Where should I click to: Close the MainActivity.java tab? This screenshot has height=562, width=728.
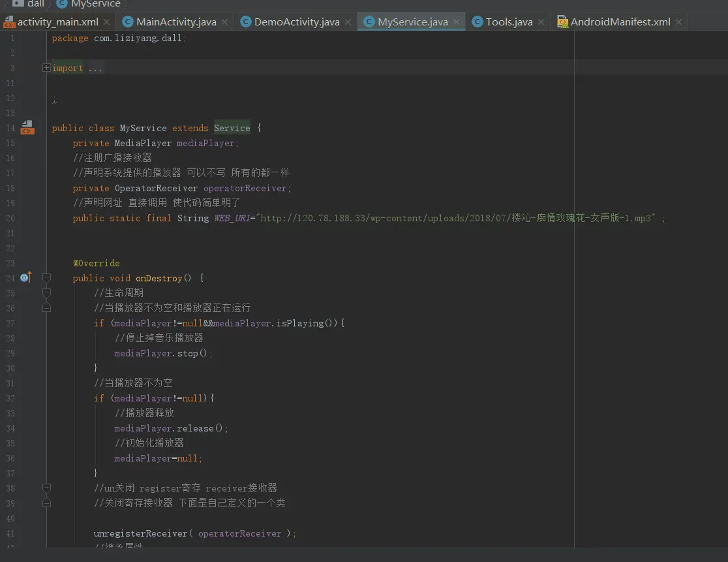point(224,22)
